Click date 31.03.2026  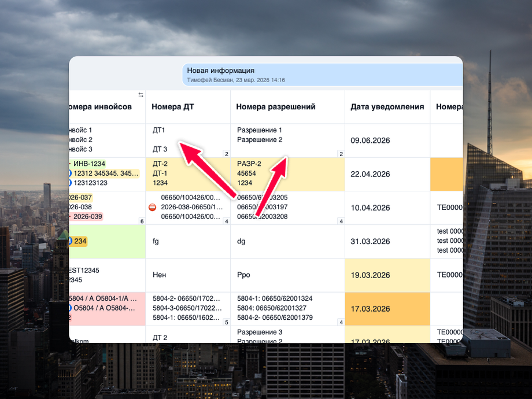(370, 241)
